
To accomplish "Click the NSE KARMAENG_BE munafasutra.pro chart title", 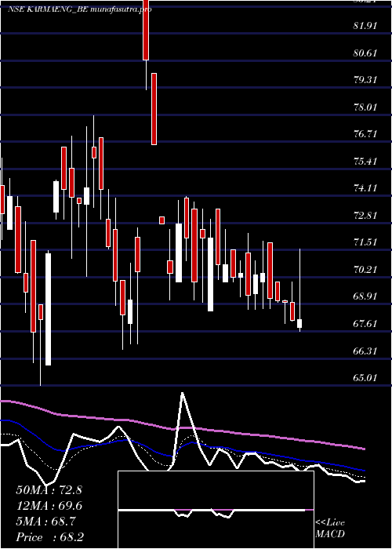I will 80,9.
